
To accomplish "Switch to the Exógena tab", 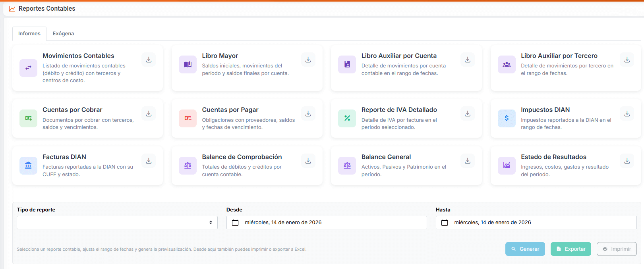I will click(x=63, y=34).
